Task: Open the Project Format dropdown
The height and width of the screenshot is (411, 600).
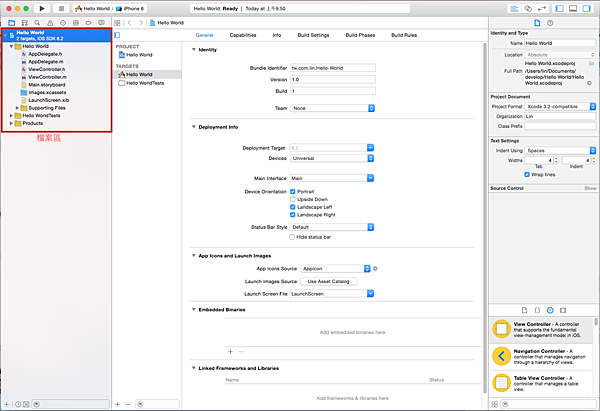Action: pyautogui.click(x=560, y=106)
